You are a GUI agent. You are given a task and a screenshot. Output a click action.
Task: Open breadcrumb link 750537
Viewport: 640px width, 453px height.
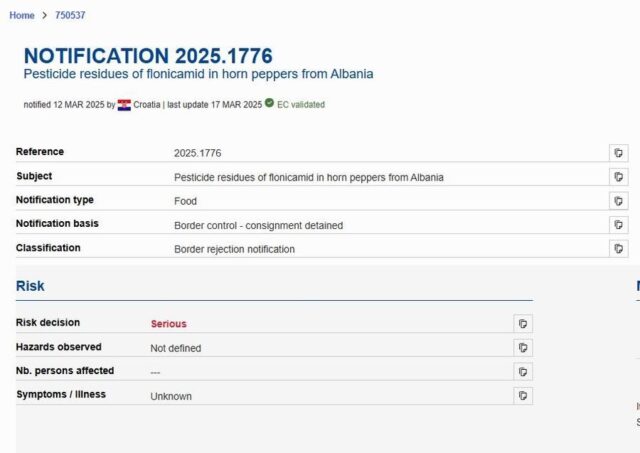pyautogui.click(x=70, y=15)
